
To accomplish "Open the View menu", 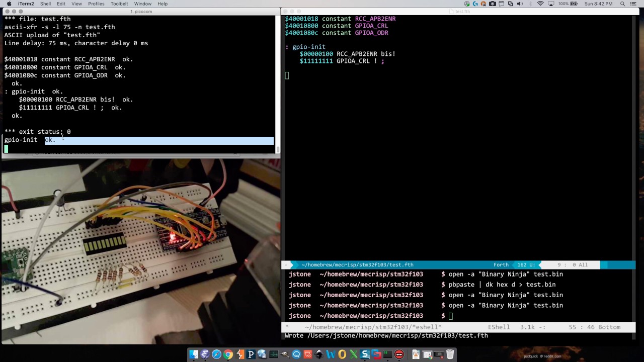I will [76, 4].
